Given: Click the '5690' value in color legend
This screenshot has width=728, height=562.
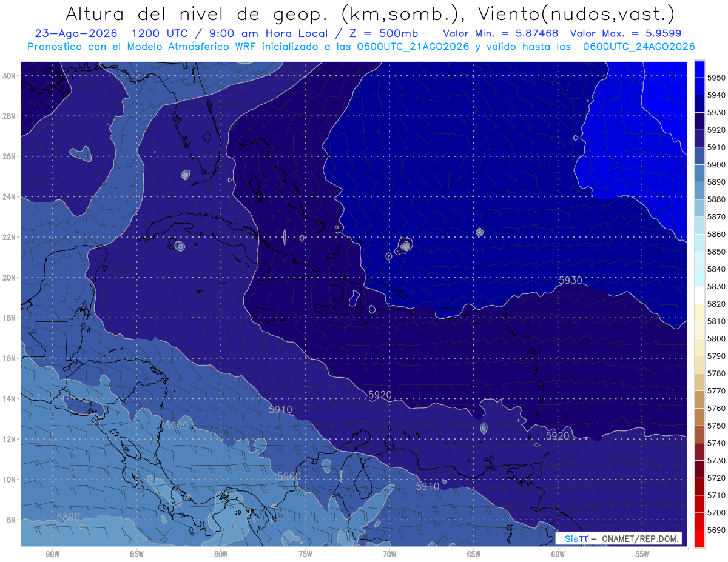Looking at the screenshot, I should (x=716, y=530).
